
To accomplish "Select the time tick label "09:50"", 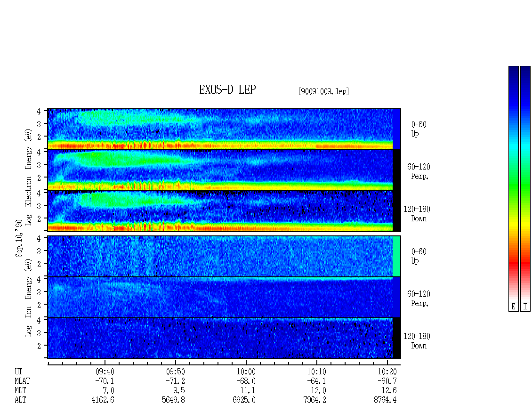I will coord(176,372).
